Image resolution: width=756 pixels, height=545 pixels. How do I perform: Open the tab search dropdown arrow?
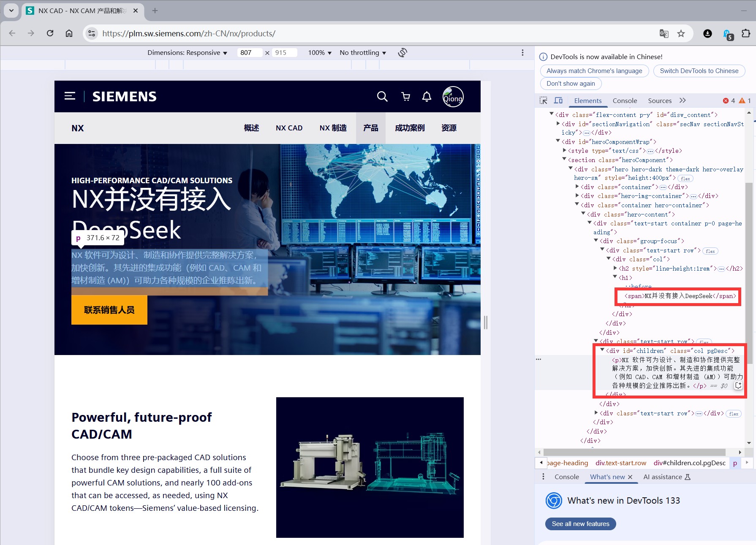pyautogui.click(x=11, y=11)
